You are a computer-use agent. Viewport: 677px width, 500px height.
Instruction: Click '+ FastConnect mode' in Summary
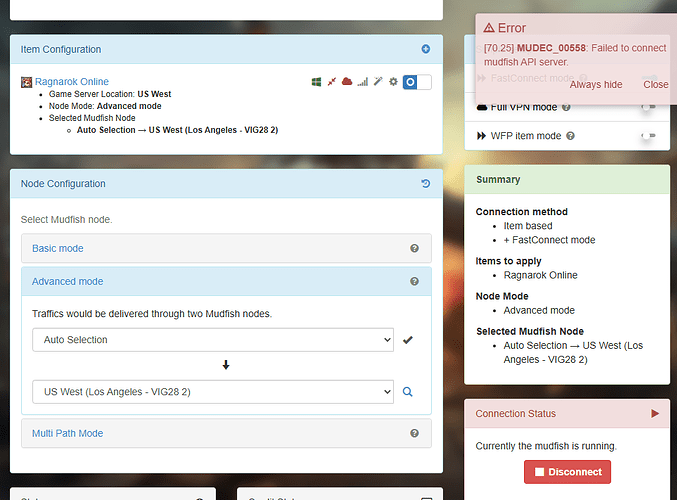click(549, 240)
